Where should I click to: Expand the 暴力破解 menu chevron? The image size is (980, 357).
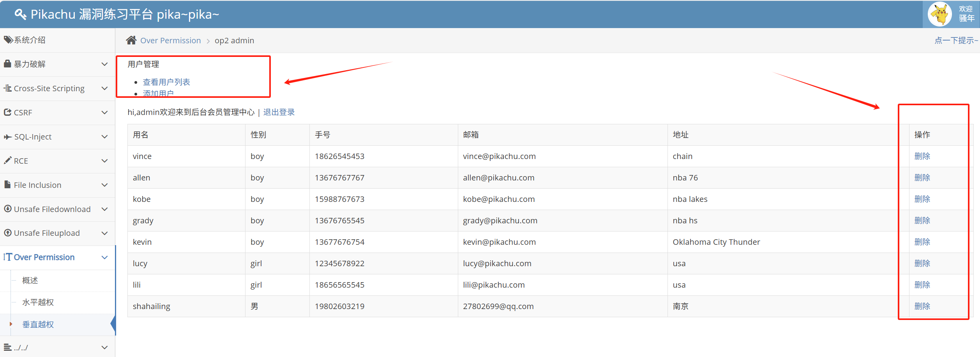104,64
